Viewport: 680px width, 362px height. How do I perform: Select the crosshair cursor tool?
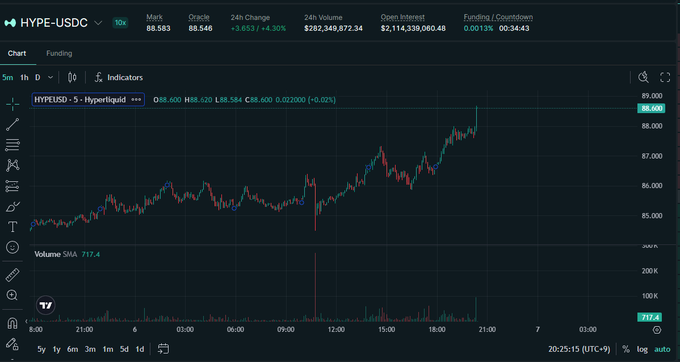tap(13, 104)
